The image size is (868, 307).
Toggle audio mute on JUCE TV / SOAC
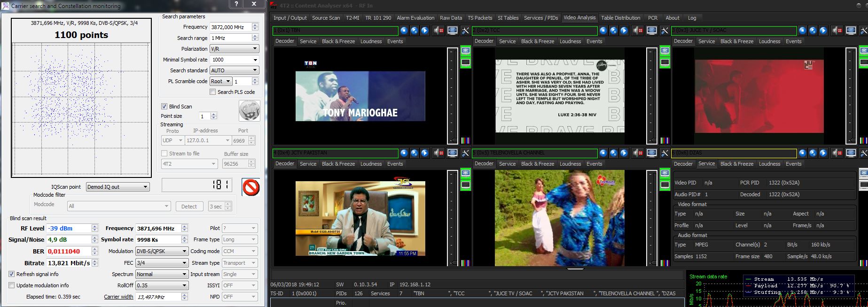837,31
